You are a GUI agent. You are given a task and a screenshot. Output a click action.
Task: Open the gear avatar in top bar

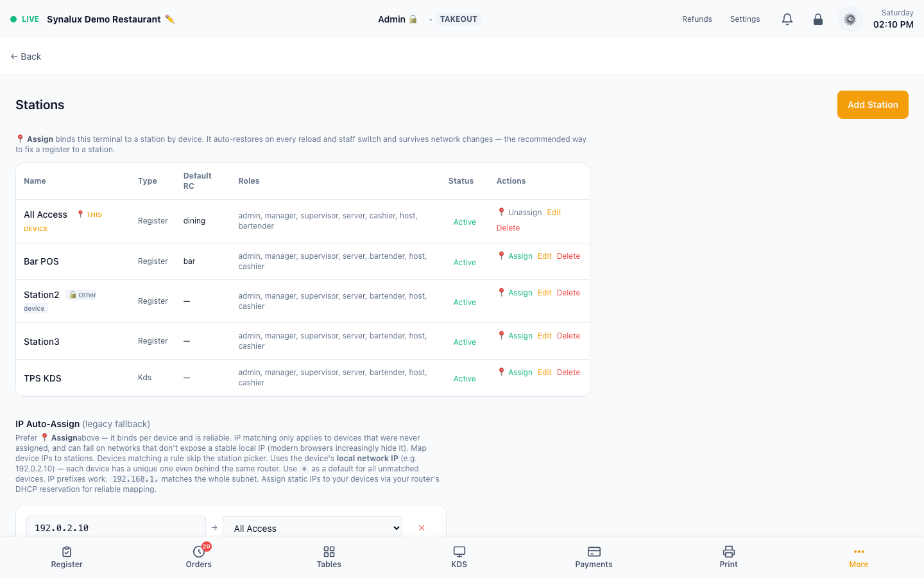click(850, 19)
